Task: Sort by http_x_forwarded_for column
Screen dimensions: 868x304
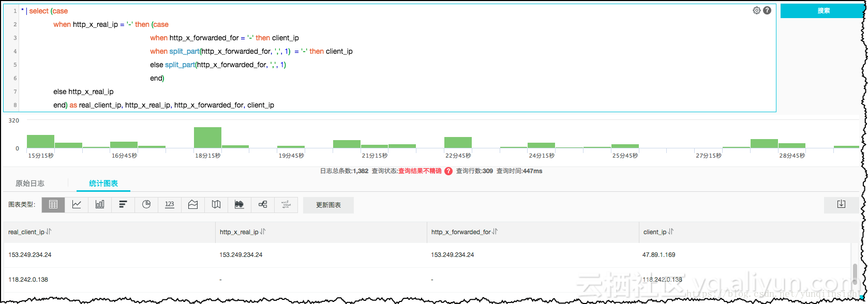Action: (495, 232)
